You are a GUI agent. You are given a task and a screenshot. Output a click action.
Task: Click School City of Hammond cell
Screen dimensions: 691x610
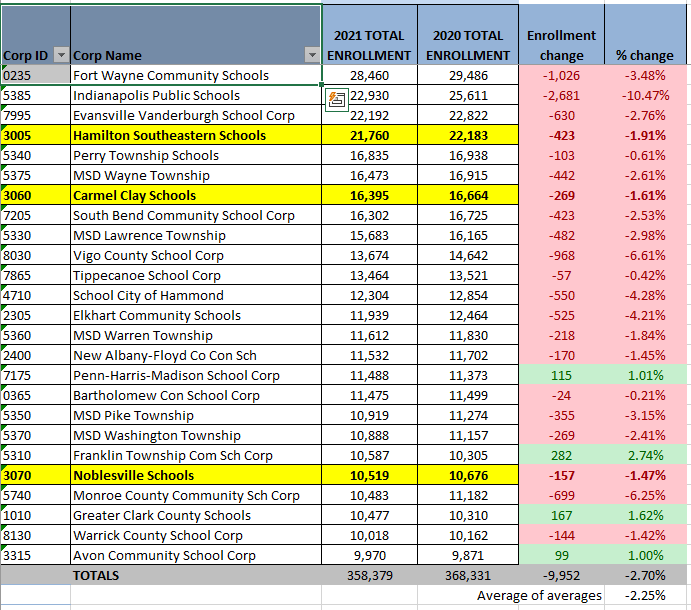[x=196, y=295]
